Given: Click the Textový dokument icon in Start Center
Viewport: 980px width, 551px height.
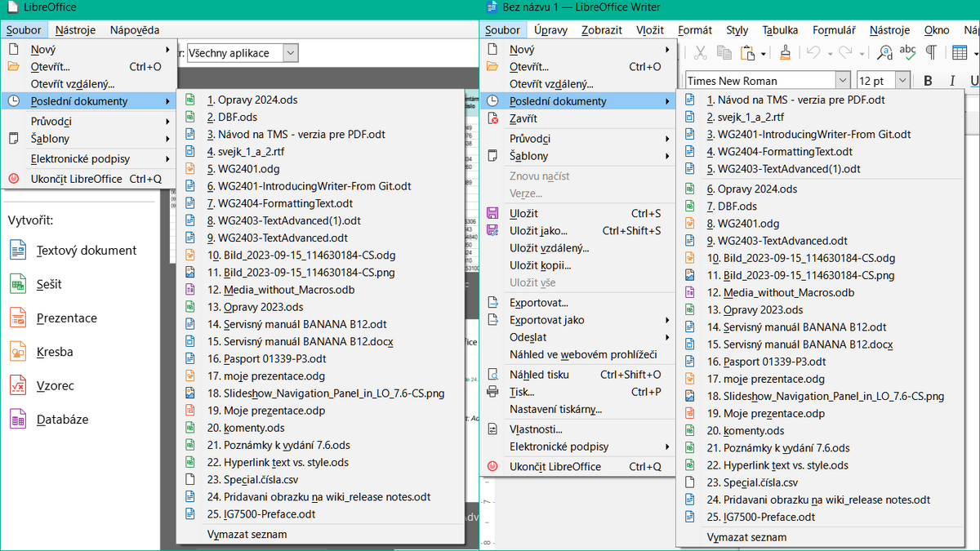Looking at the screenshot, I should pos(18,251).
